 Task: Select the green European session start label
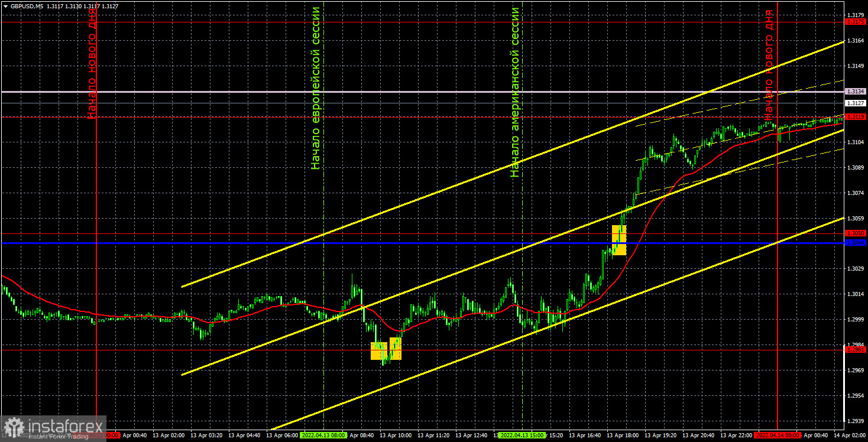(316, 88)
